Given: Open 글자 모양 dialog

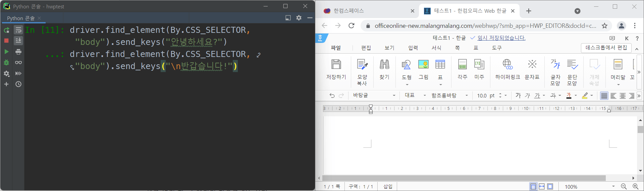Looking at the screenshot, I should coord(555,72).
